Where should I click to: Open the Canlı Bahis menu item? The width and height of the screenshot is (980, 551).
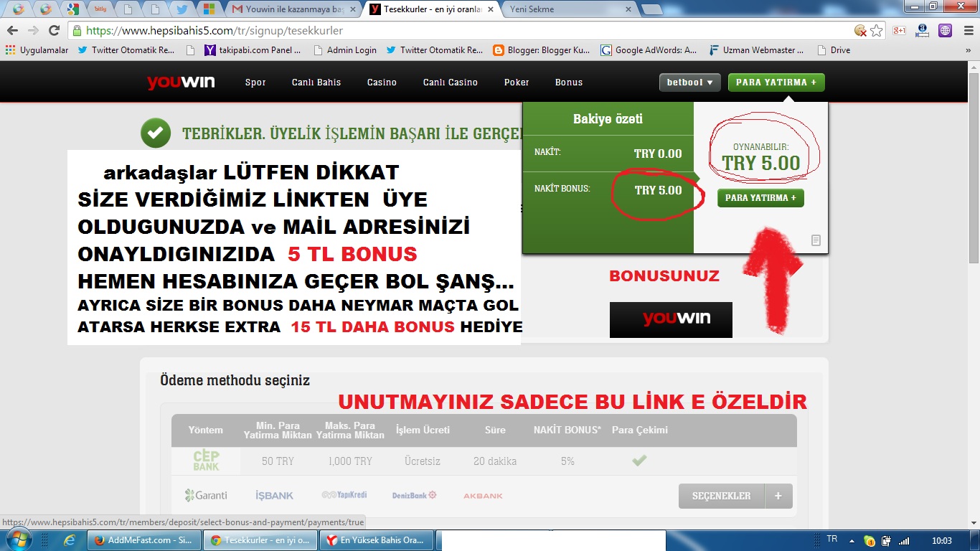316,83
